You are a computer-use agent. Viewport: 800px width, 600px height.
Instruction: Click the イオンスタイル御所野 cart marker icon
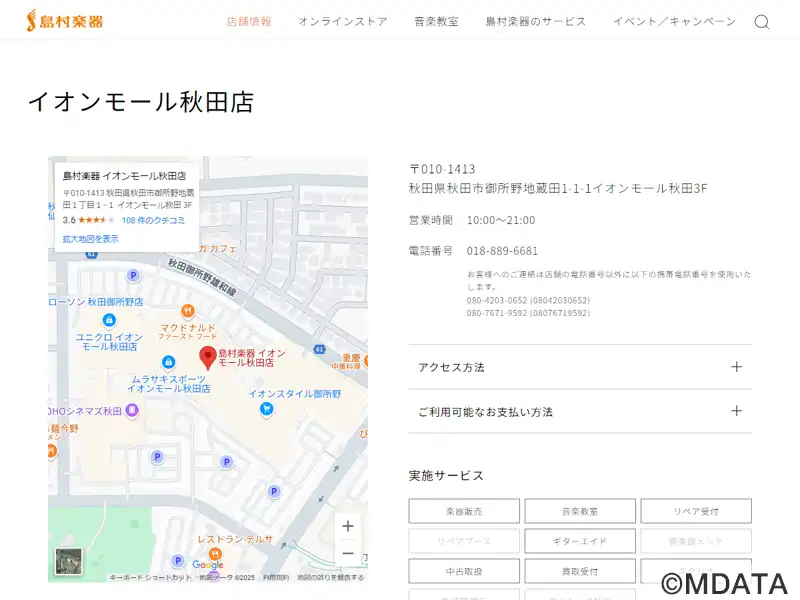(x=266, y=409)
